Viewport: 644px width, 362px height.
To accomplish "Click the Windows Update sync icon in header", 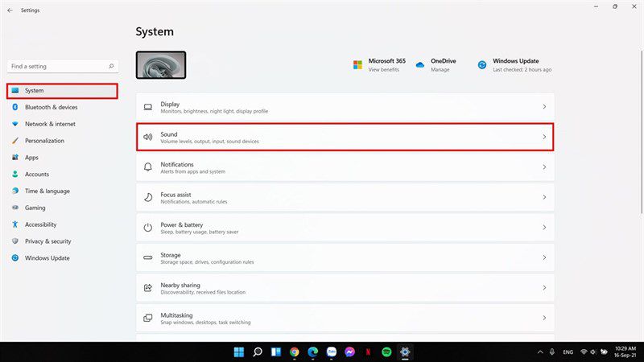I will (482, 65).
